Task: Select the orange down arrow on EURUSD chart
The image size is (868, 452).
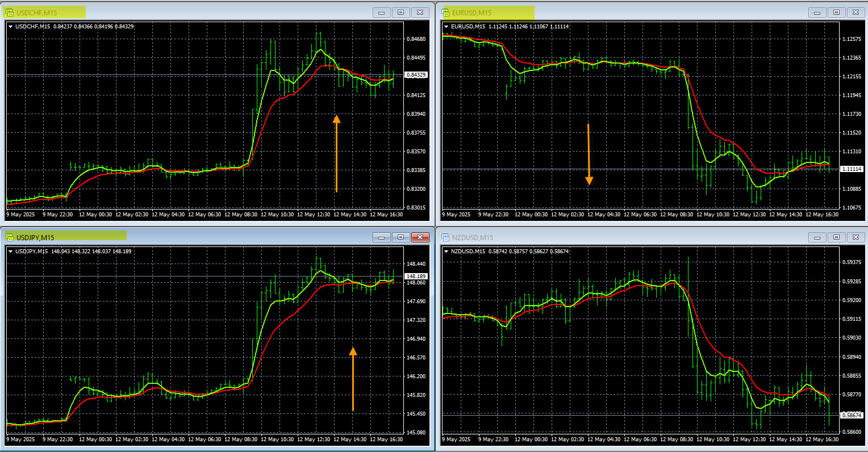Action: pyautogui.click(x=589, y=154)
